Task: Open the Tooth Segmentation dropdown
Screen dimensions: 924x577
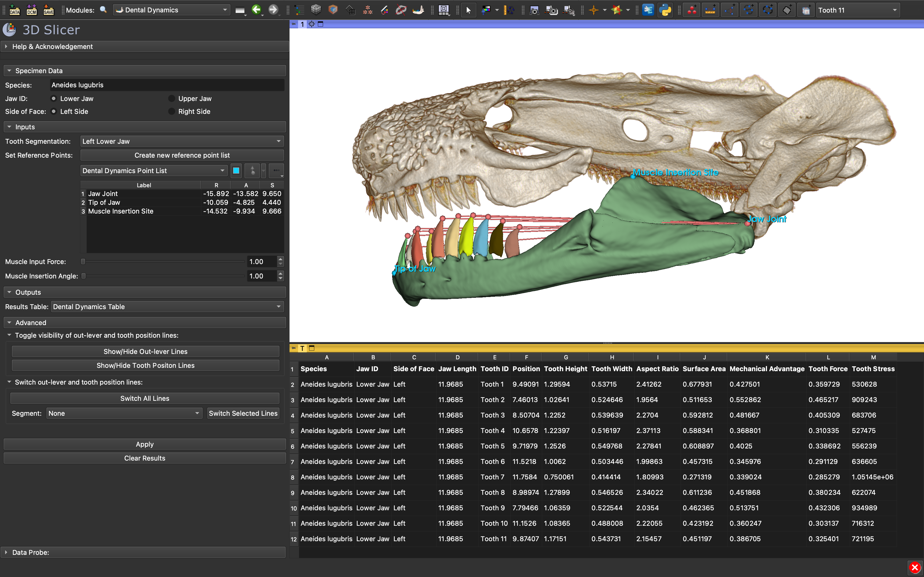Action: tap(182, 141)
